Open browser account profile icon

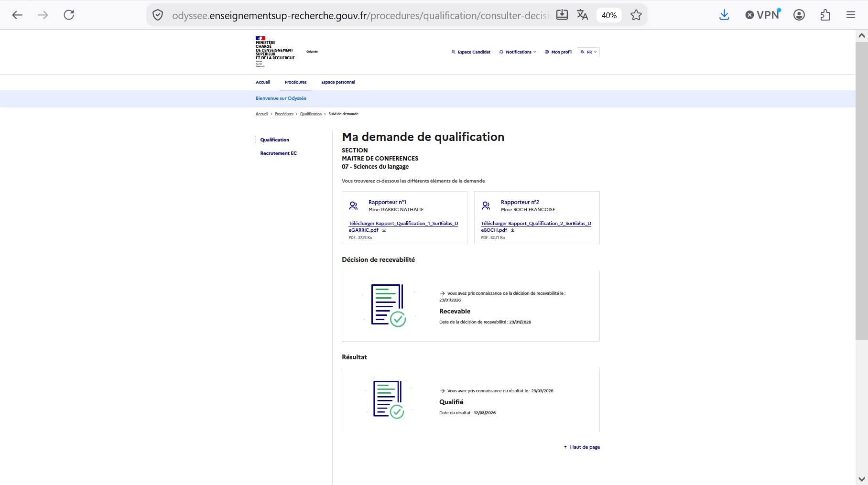pyautogui.click(x=799, y=15)
